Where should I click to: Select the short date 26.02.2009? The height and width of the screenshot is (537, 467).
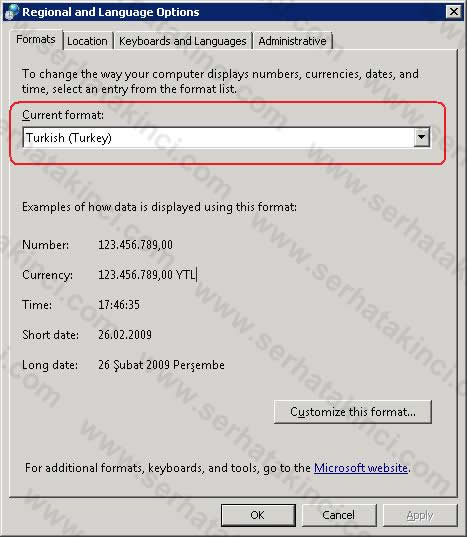coord(125,335)
